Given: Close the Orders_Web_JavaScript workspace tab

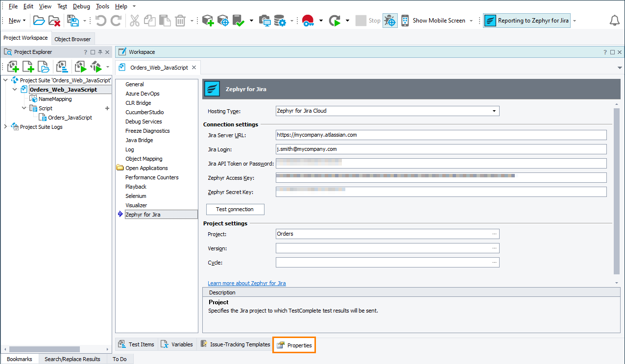Looking at the screenshot, I should 194,68.
